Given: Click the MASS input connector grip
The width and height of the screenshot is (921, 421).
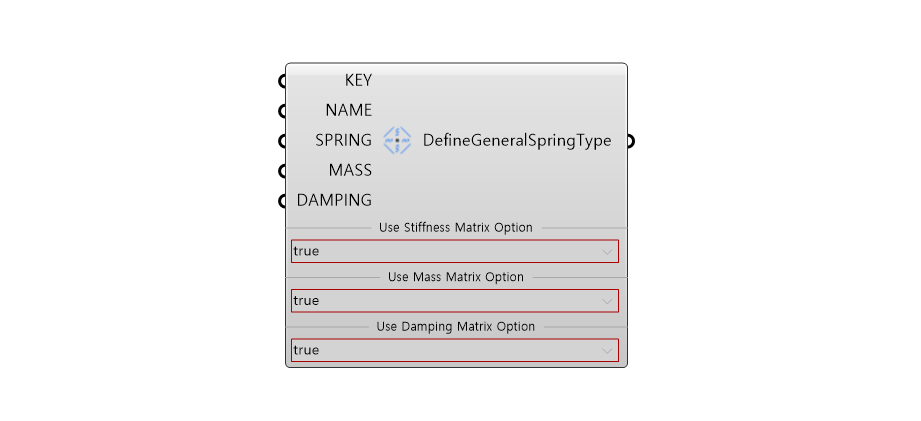Looking at the screenshot, I should click(282, 171).
